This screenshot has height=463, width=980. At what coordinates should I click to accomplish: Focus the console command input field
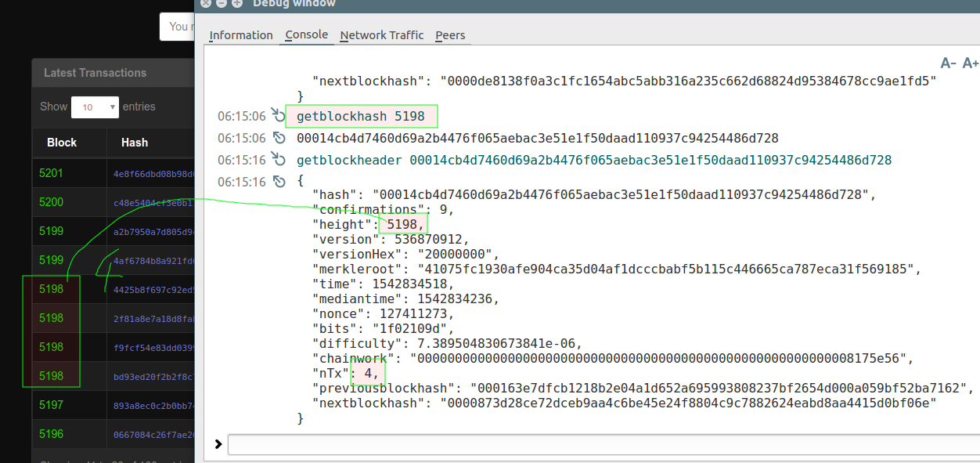(603, 444)
